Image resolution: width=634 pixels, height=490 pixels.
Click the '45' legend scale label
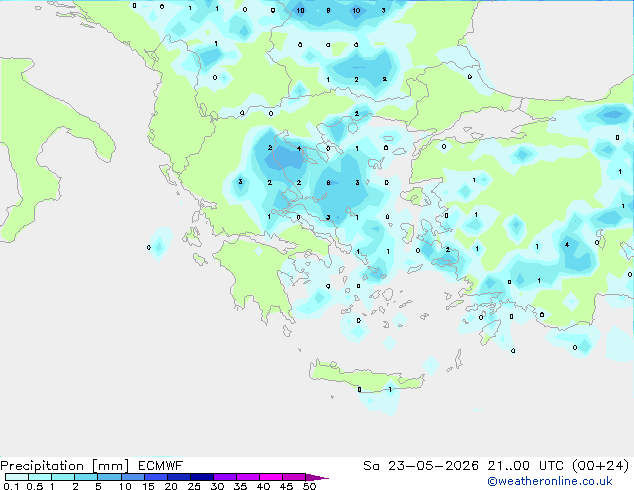pyautogui.click(x=286, y=486)
